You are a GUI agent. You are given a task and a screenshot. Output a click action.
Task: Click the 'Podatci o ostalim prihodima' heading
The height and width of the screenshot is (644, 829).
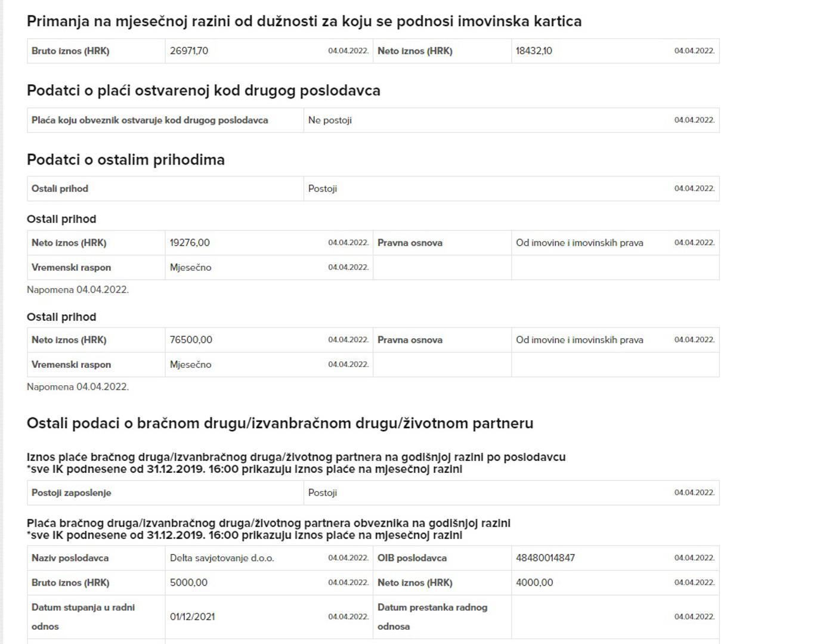coord(126,160)
